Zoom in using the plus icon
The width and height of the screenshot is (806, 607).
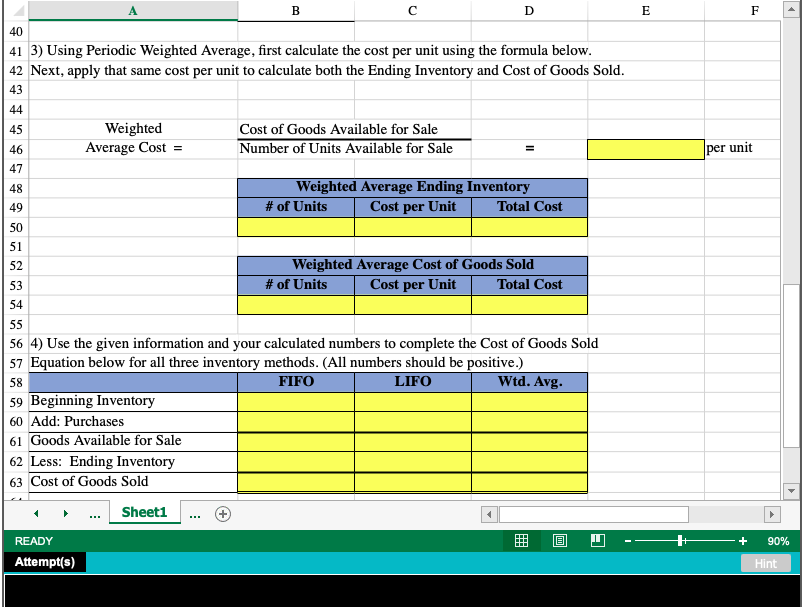742,540
